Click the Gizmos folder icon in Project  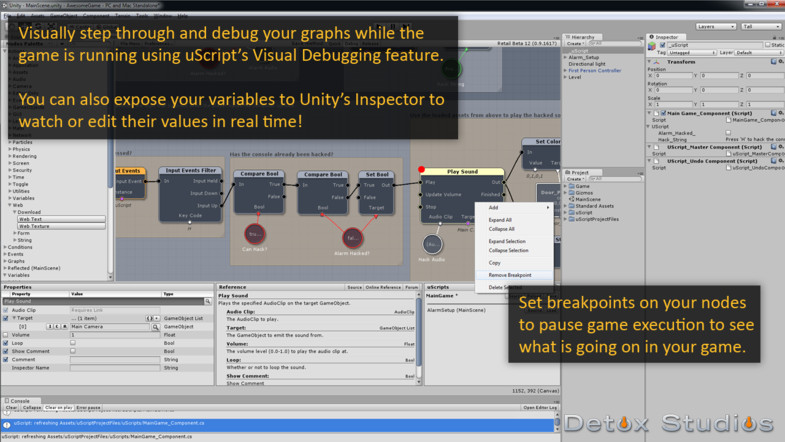(x=572, y=193)
